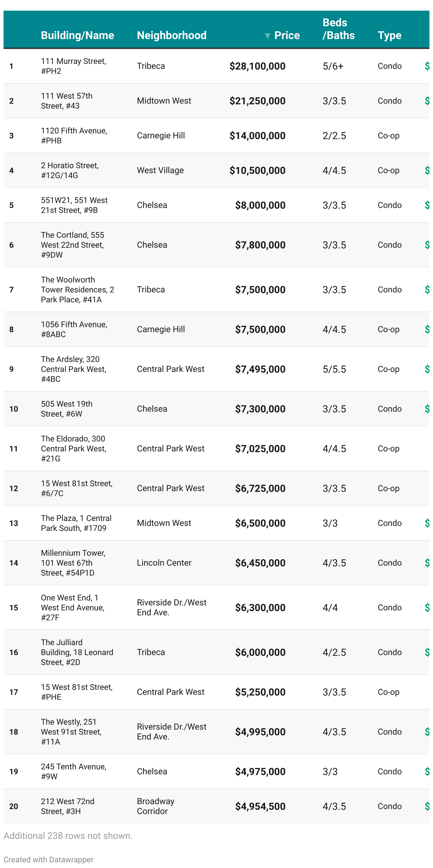Click the $6,000,000 Julliard Building price
Image resolution: width=433 pixels, height=868 pixels.
260,652
